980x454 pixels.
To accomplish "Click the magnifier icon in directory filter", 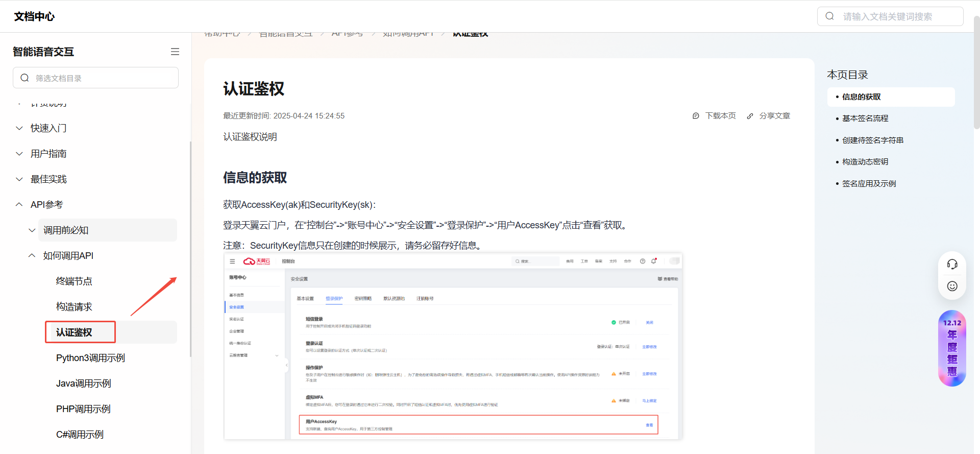I will point(24,78).
